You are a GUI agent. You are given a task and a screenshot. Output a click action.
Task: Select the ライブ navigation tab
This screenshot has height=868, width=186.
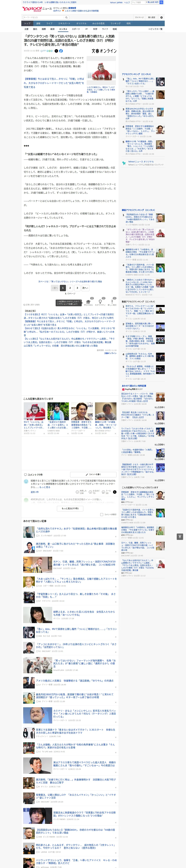pyautogui.click(x=49, y=24)
